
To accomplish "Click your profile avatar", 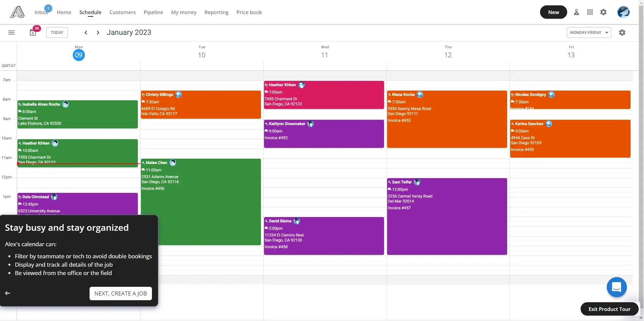I will click(x=624, y=12).
